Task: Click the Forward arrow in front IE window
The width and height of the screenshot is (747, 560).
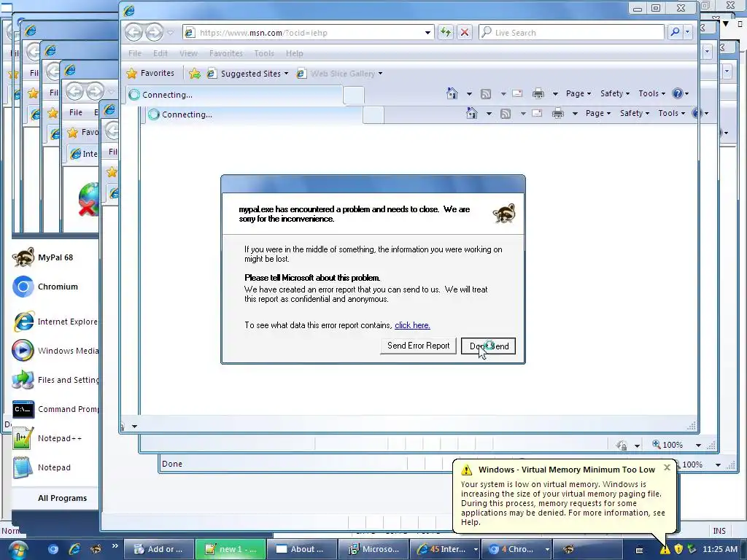Action: (x=154, y=32)
